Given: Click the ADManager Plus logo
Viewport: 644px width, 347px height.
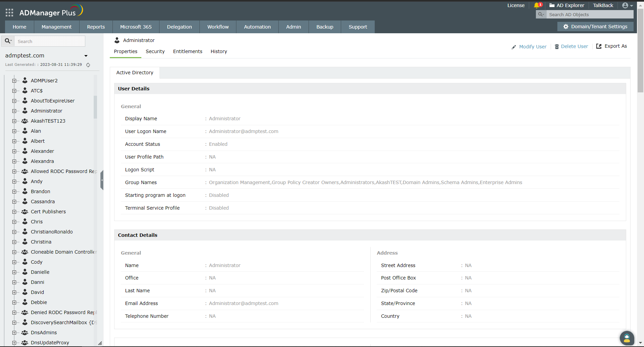Looking at the screenshot, I should [x=51, y=11].
